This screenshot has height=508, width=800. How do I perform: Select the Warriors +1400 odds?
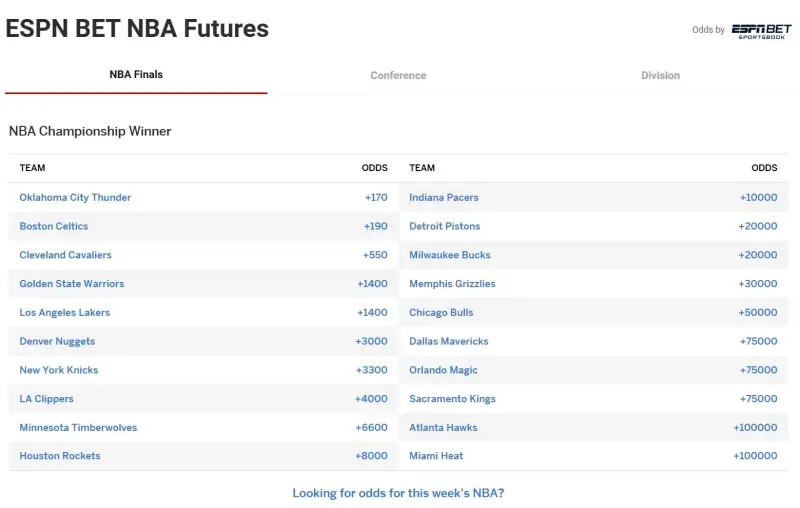click(372, 284)
